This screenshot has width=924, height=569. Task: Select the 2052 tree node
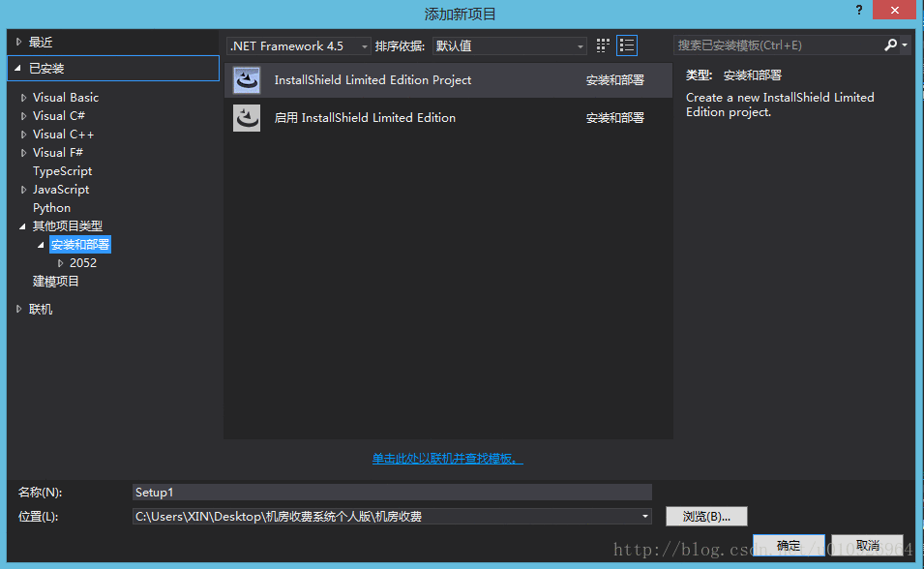click(83, 263)
